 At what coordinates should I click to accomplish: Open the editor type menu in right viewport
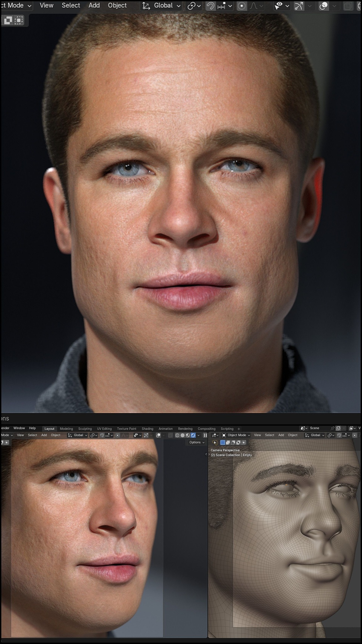(x=215, y=435)
